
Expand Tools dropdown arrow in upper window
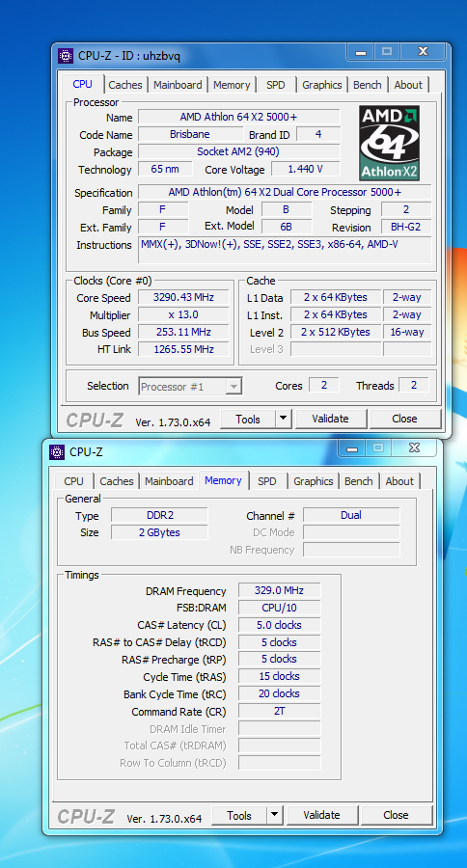point(283,420)
